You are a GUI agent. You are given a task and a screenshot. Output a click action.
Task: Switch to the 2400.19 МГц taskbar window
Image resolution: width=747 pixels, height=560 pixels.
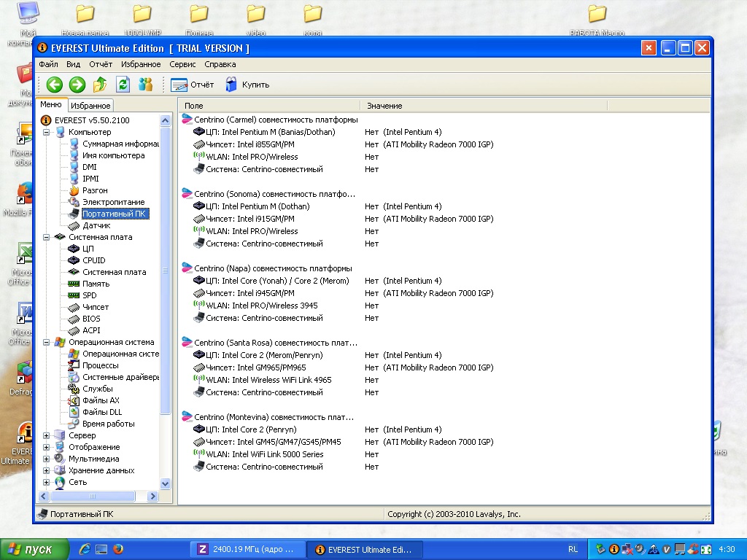(248, 550)
